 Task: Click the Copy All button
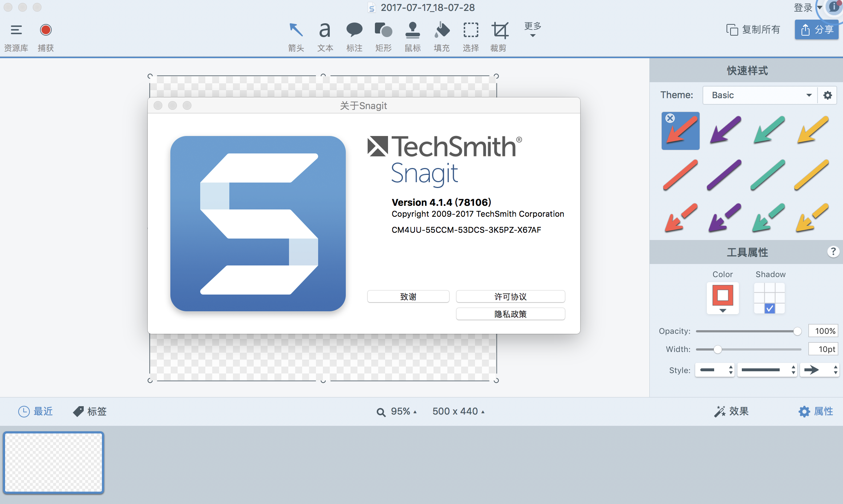pyautogui.click(x=753, y=29)
